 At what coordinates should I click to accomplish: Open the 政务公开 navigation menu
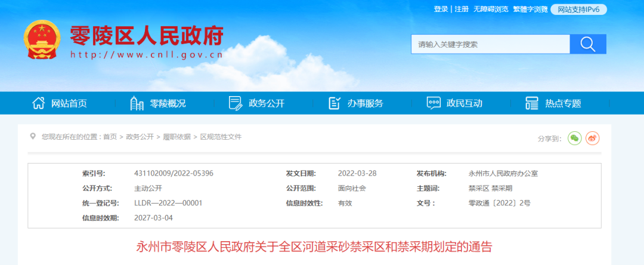[x=267, y=103]
